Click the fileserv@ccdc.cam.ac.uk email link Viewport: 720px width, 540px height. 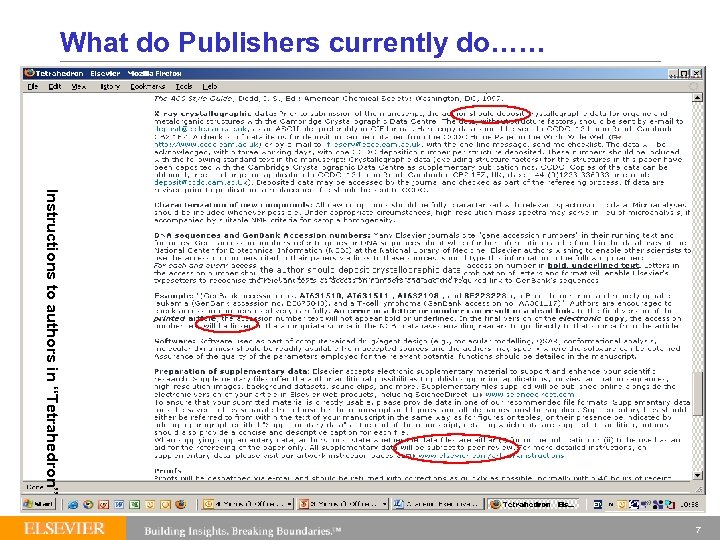[373, 144]
